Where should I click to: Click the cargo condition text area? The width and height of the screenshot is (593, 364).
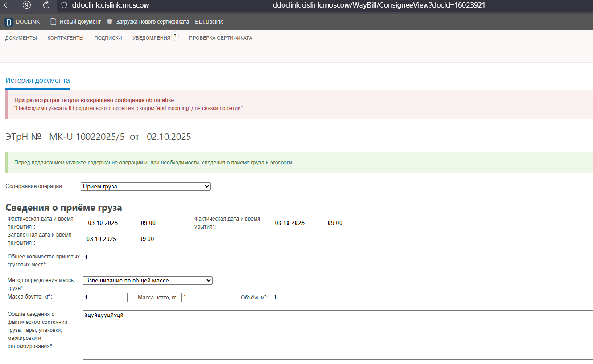point(338,335)
